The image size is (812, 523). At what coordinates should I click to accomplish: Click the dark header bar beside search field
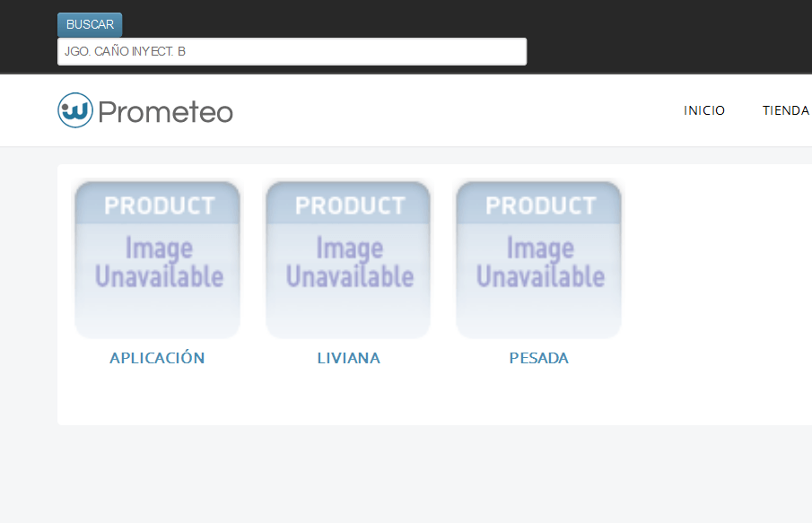point(669,37)
